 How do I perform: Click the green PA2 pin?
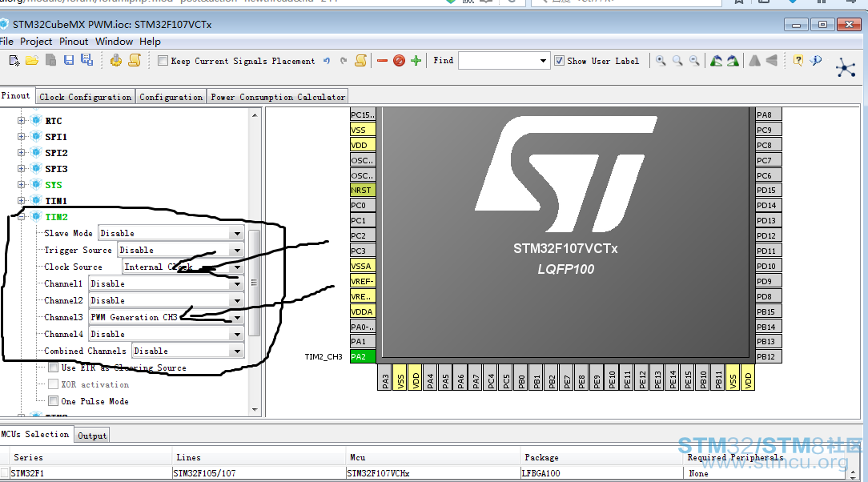tap(363, 356)
